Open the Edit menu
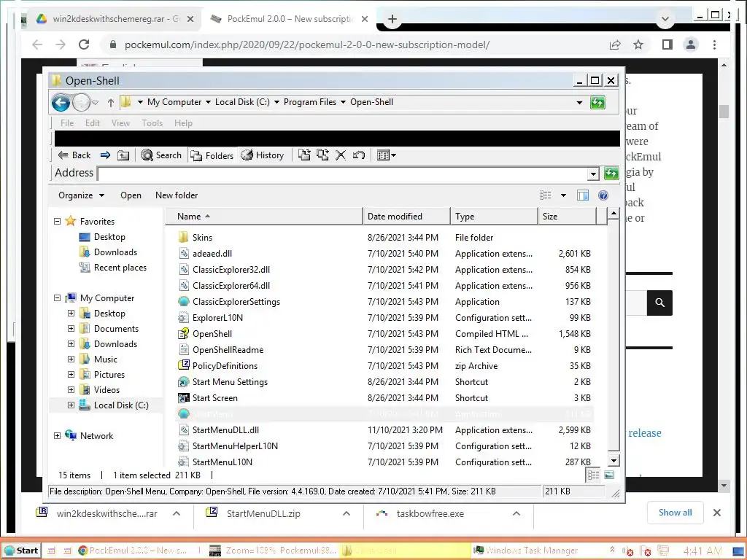 pyautogui.click(x=93, y=123)
